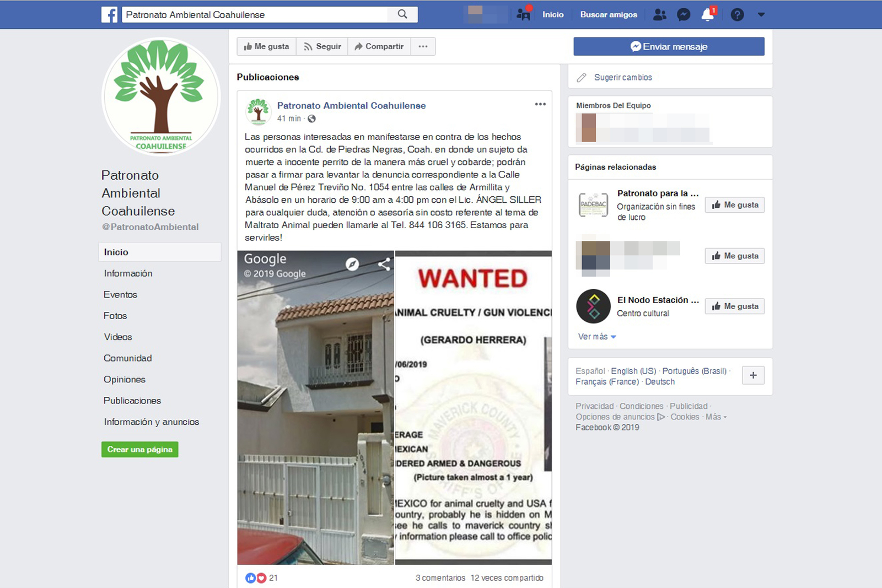Click the help question mark icon
This screenshot has width=882, height=588.
[x=737, y=15]
